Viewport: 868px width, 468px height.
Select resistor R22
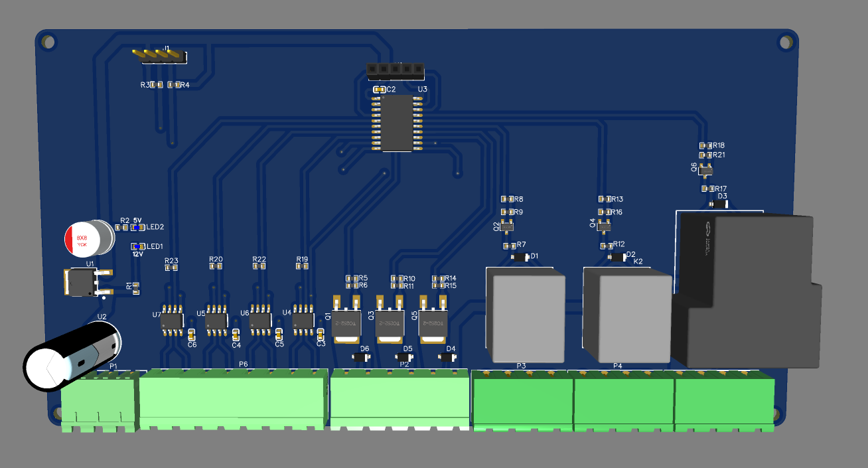click(259, 266)
